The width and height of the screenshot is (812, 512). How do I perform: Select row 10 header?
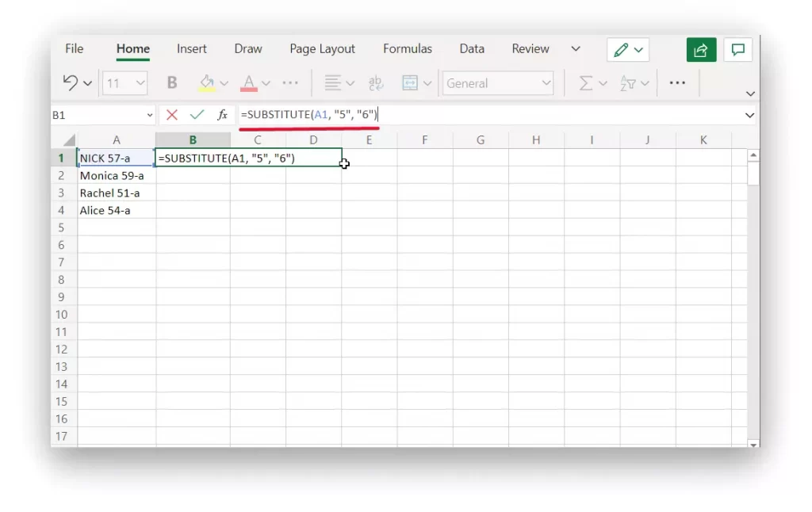(61, 314)
